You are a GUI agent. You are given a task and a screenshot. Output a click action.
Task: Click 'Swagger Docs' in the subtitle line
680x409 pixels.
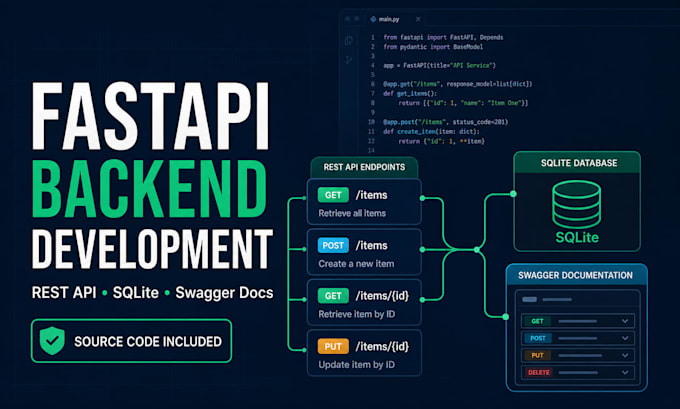click(x=224, y=293)
